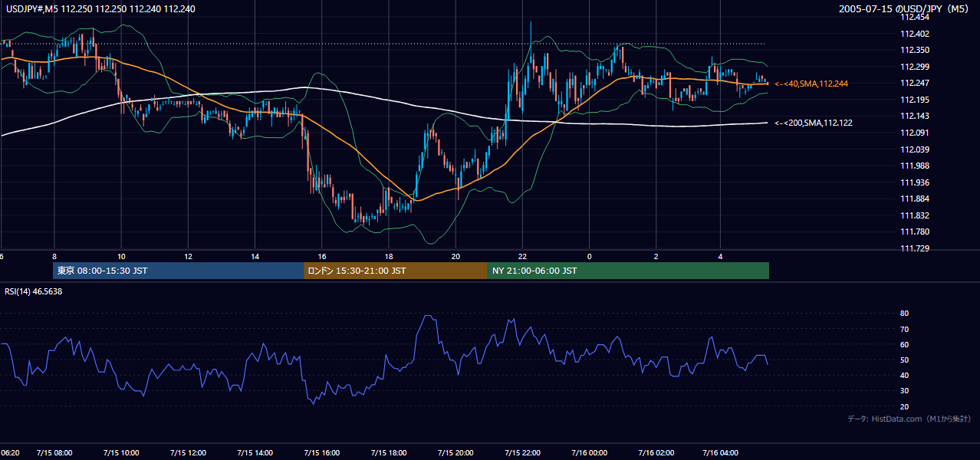
Task: Click price level 111.832 on the axis
Action: (x=914, y=215)
